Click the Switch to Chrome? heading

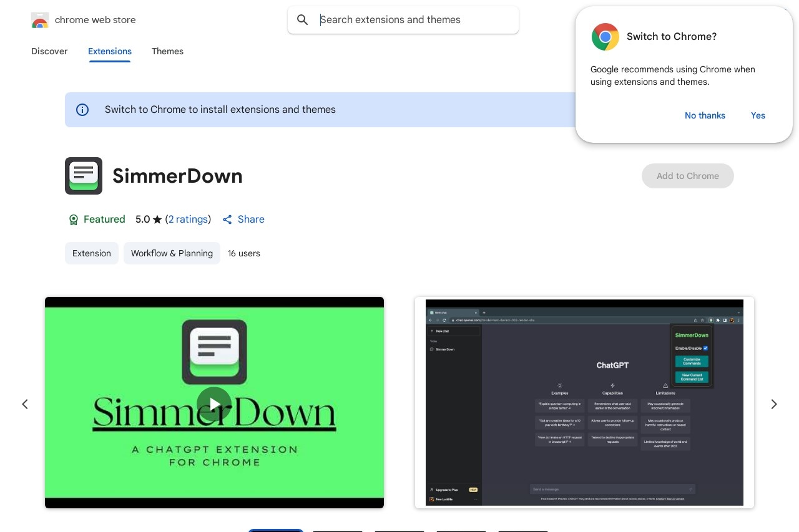click(672, 37)
